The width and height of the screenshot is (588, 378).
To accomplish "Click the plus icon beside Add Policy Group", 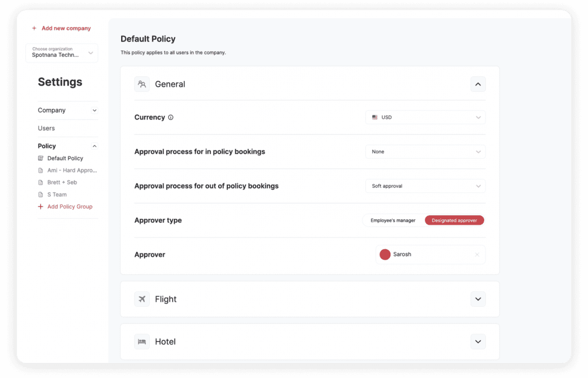I will click(41, 207).
